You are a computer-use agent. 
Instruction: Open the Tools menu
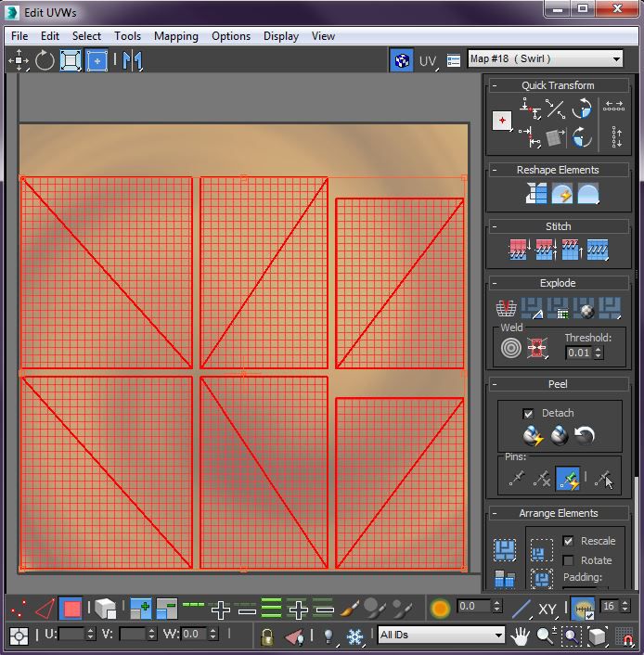pos(127,36)
